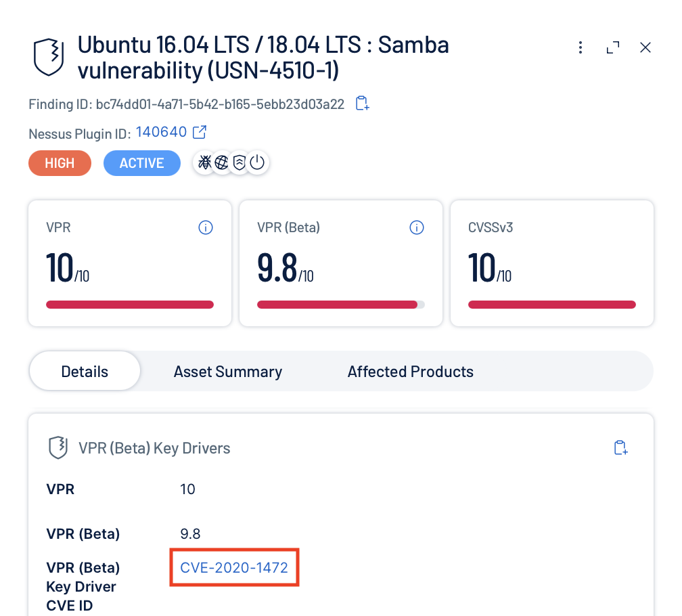Image resolution: width=682 pixels, height=616 pixels.
Task: Expand the finding panel to full view
Action: click(x=613, y=47)
